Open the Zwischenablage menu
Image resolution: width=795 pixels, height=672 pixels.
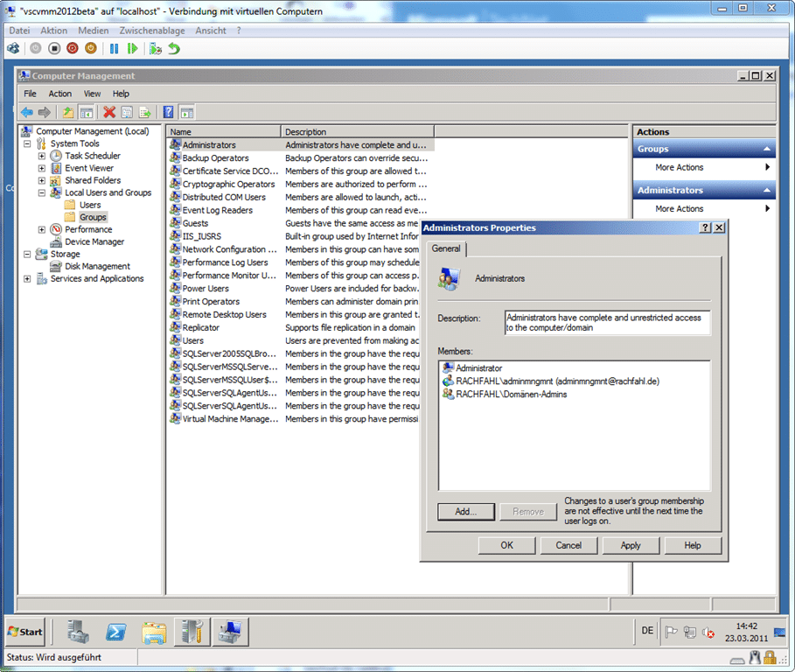pyautogui.click(x=152, y=31)
